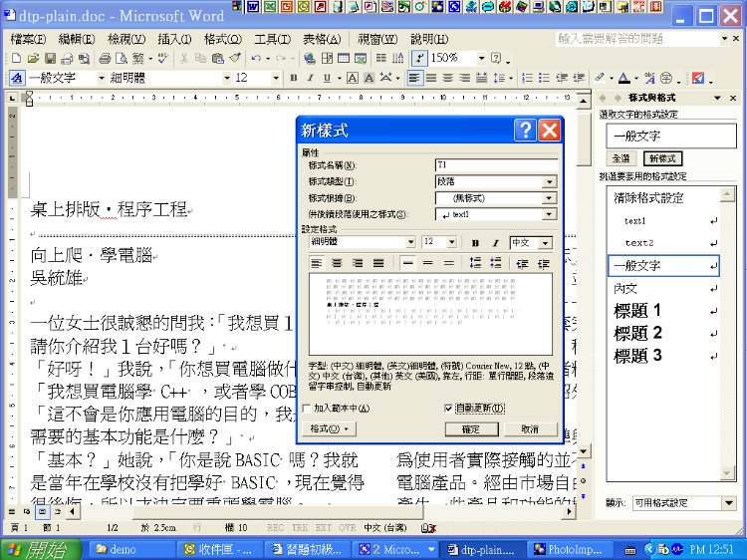Toggle single line spacing in dialog
The width and height of the screenshot is (747, 560).
pos(407,263)
